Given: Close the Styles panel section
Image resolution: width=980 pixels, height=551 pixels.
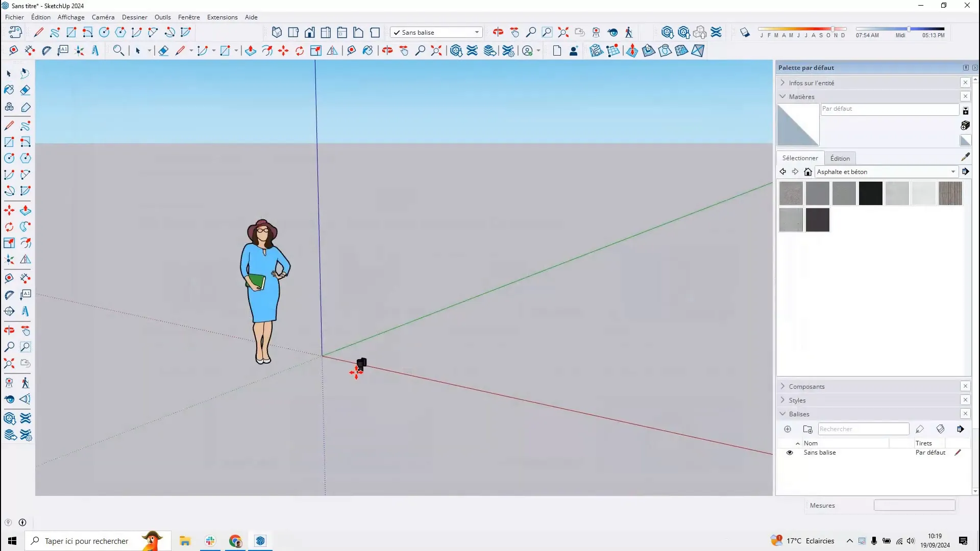Looking at the screenshot, I should pos(965,400).
